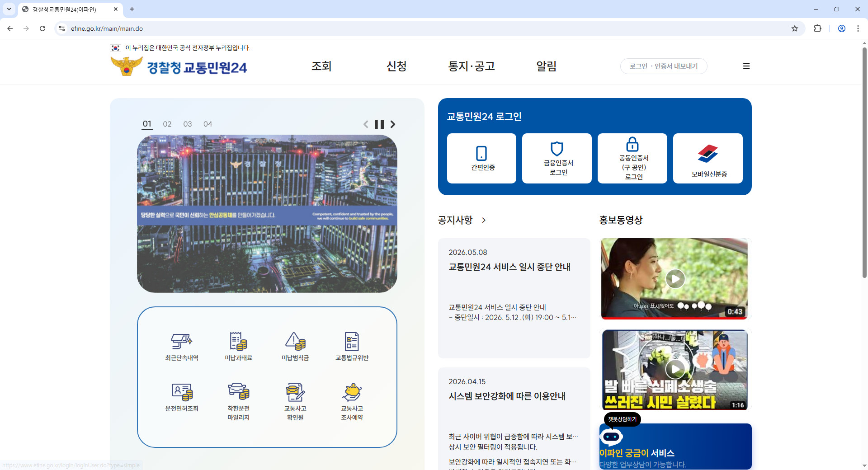
Task: Open Chrome profile icon
Action: [x=842, y=28]
